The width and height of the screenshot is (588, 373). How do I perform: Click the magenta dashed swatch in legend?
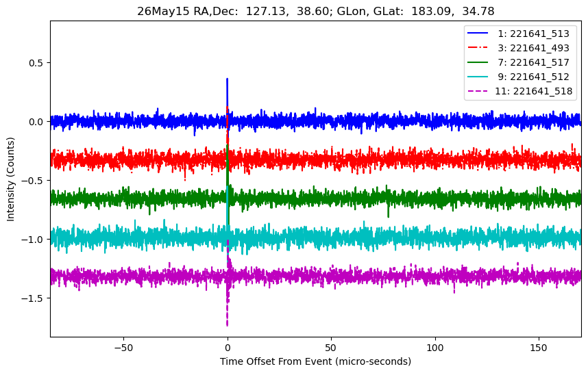(478, 91)
